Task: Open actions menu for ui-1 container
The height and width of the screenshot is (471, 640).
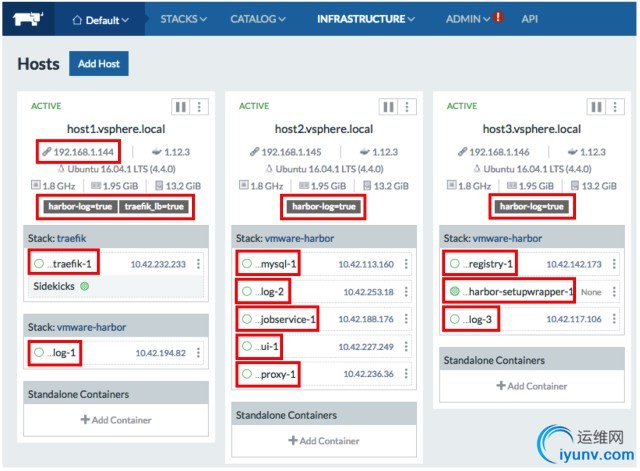Action: click(x=406, y=347)
